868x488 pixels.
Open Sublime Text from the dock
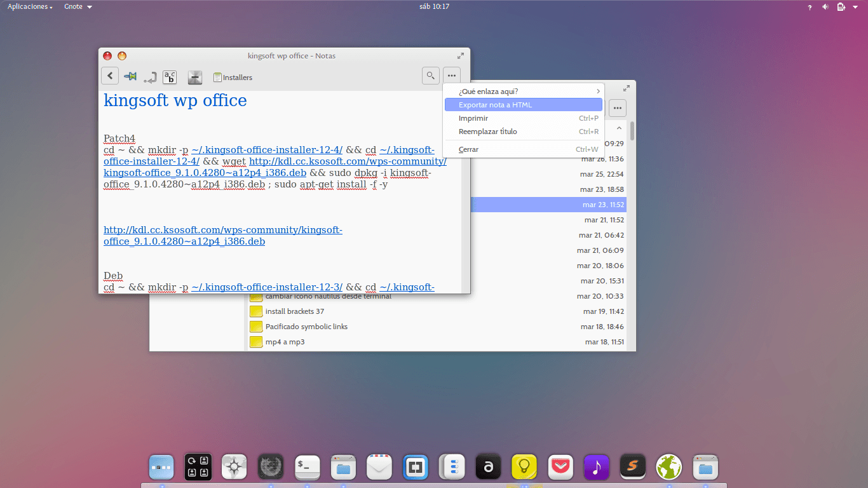tap(633, 467)
